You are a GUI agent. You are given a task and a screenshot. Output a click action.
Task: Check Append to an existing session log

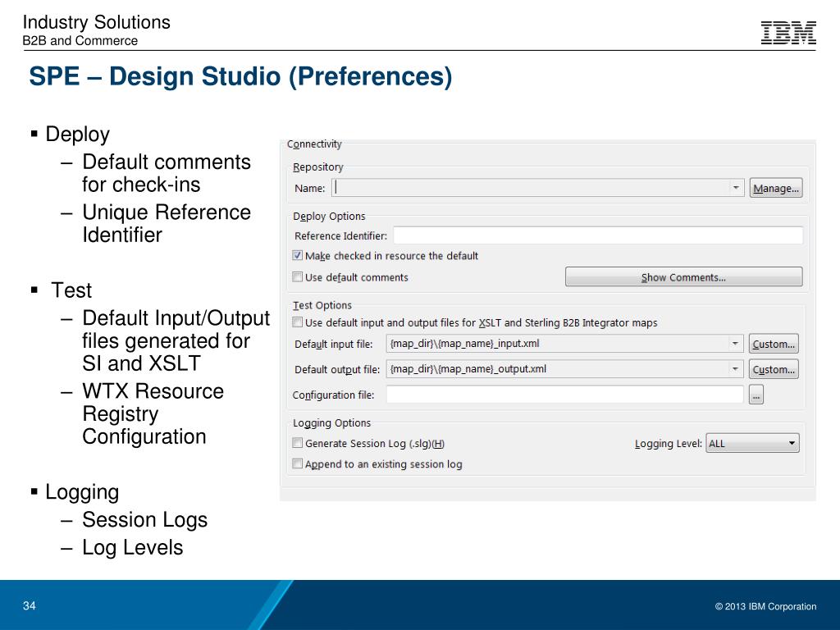(x=297, y=464)
